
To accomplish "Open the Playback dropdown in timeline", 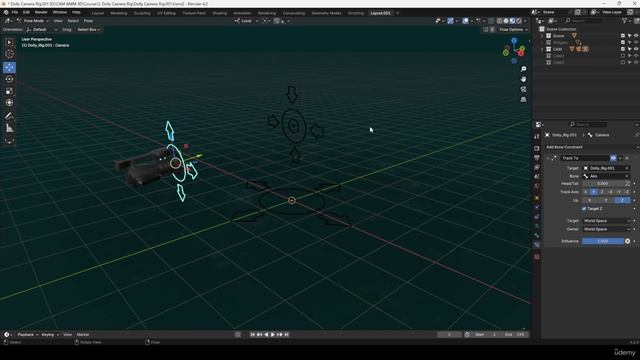I will (x=28, y=335).
